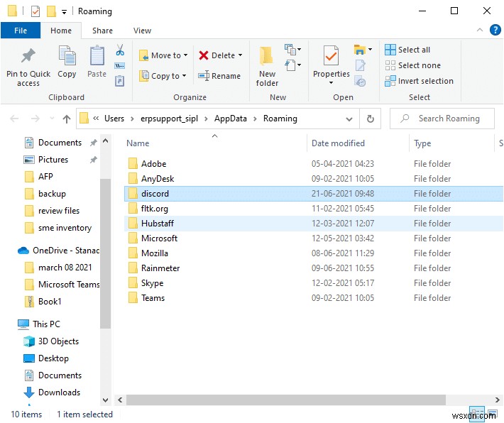
Task: Select the fltk.org folder
Action: click(314, 209)
